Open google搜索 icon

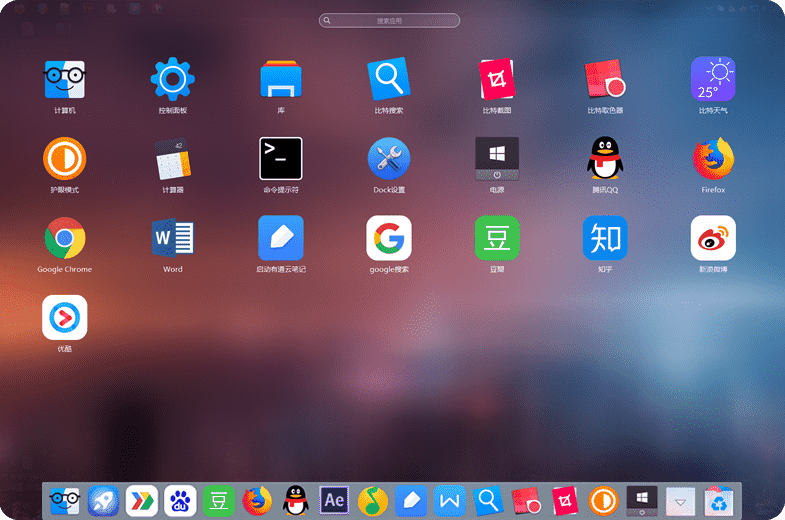click(389, 238)
